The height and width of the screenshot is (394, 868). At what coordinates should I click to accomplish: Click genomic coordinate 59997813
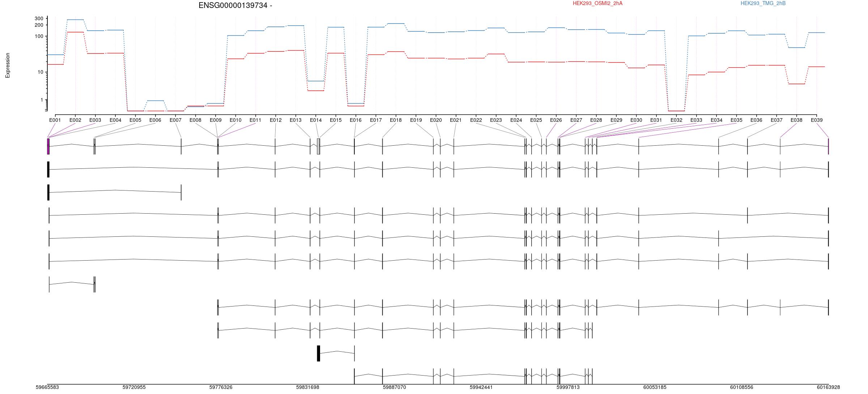(568, 387)
